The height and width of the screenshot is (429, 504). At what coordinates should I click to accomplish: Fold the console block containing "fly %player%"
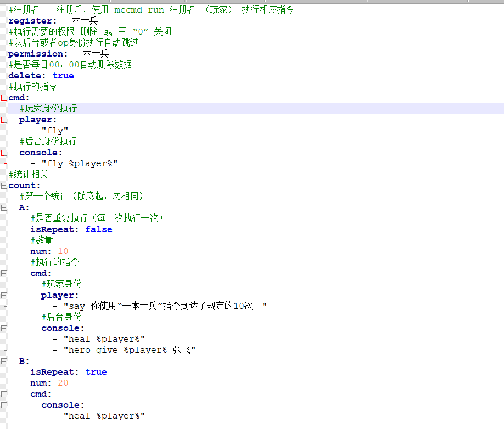pyautogui.click(x=4, y=153)
